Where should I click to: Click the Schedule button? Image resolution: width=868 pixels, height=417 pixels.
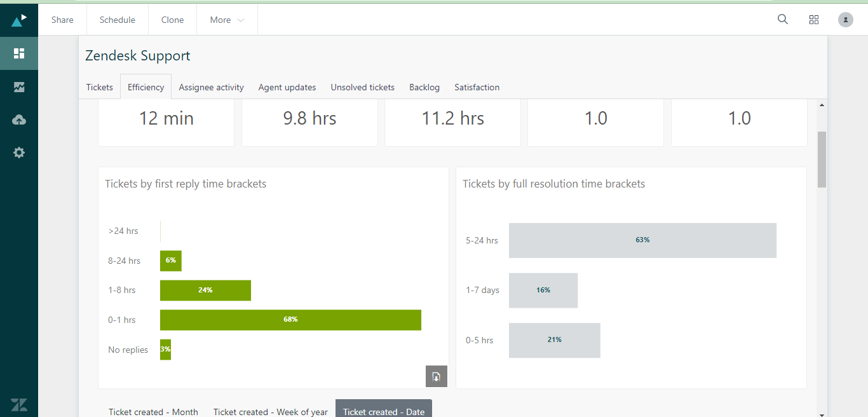tap(118, 20)
